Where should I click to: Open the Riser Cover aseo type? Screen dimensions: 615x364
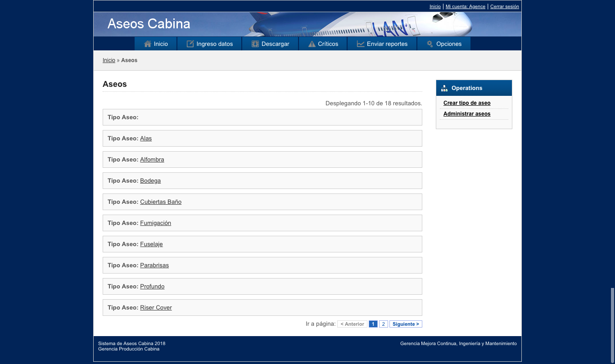pyautogui.click(x=156, y=307)
